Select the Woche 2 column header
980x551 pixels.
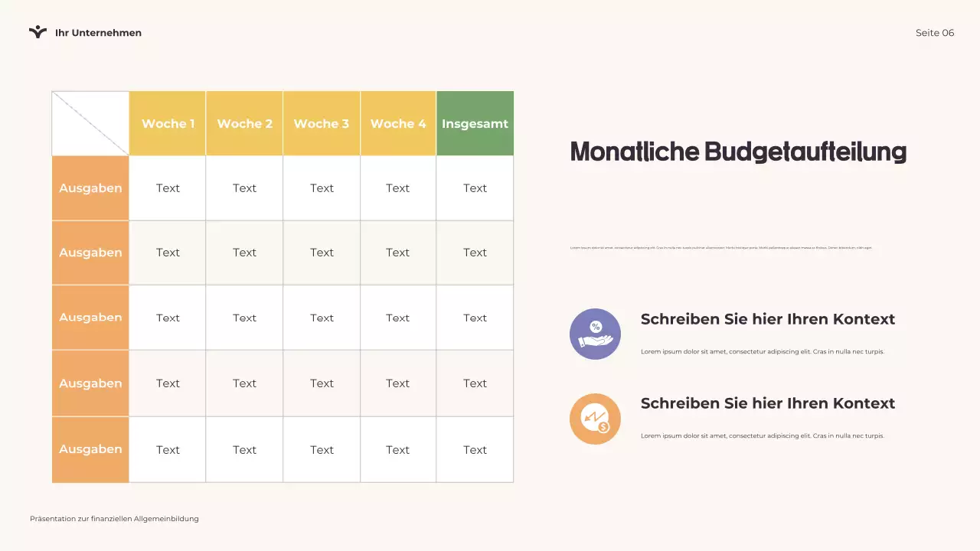coord(244,123)
